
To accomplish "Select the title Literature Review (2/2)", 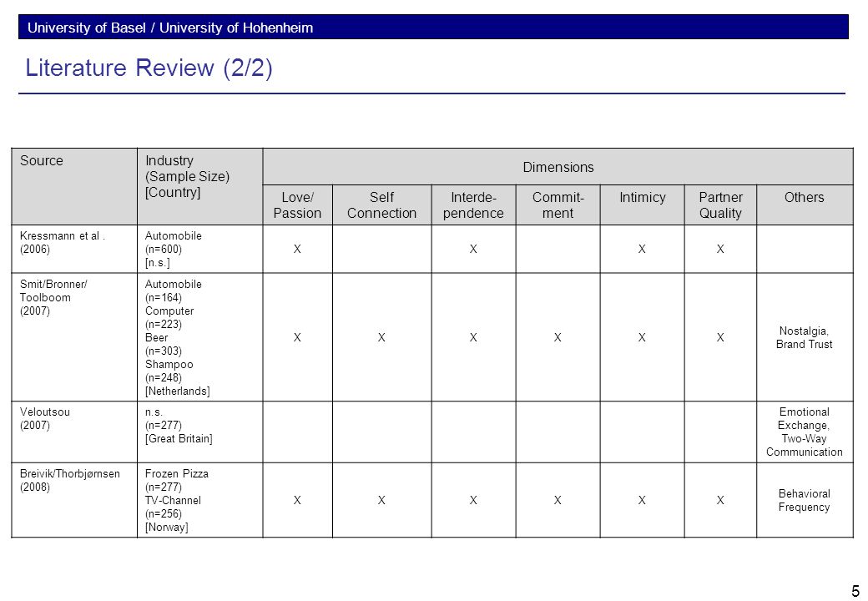I will coord(149,68).
